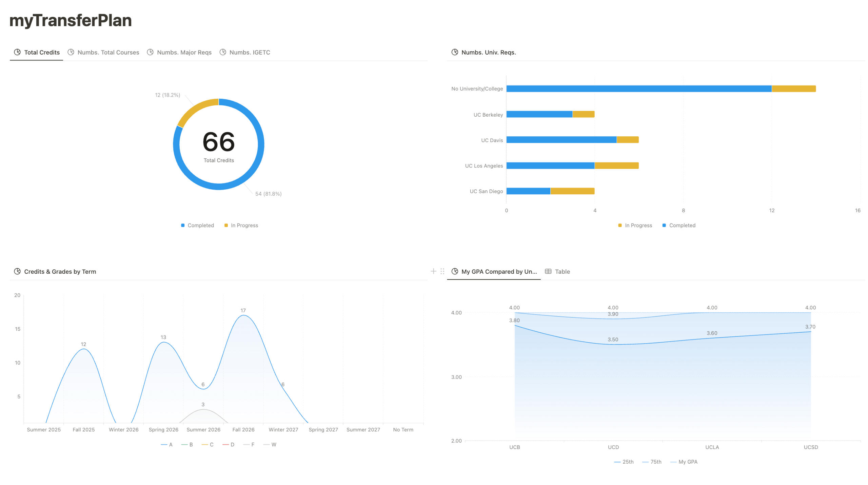Select the Total Credits tab label
The image size is (868, 485).
pos(42,52)
